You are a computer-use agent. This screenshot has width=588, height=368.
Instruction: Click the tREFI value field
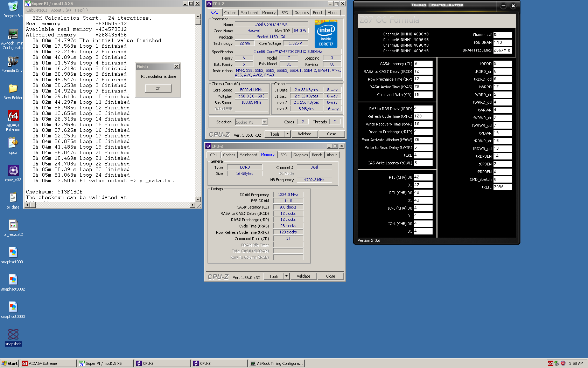[x=503, y=187]
